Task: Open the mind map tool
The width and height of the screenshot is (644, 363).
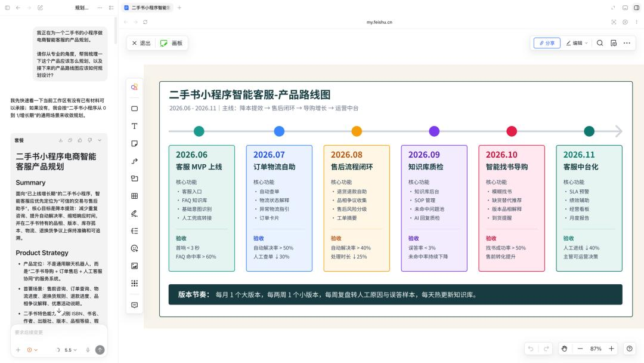Action: [x=134, y=231]
